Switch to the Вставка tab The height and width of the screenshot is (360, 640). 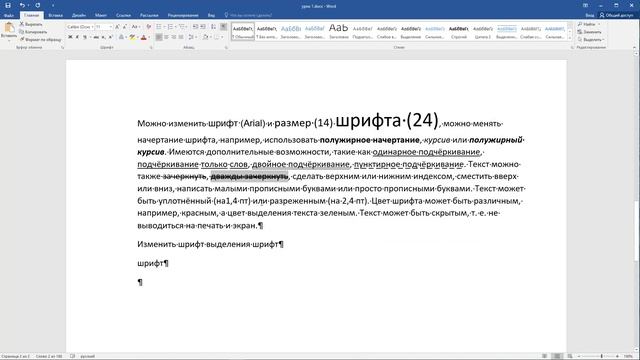coord(56,15)
